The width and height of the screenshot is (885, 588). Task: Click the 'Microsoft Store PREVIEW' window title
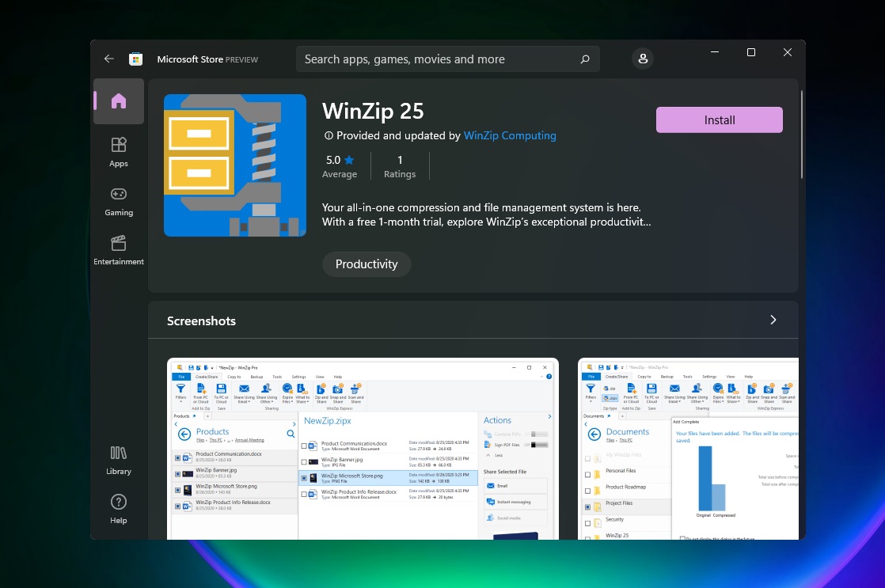click(207, 59)
